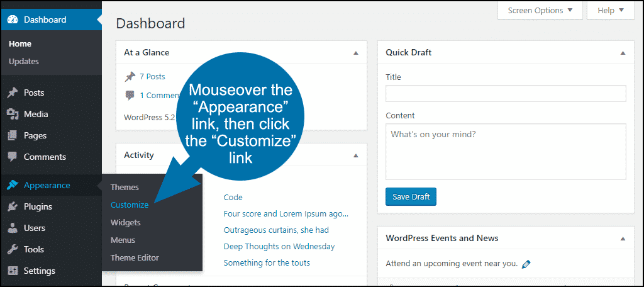Image resolution: width=644 pixels, height=287 pixels.
Task: Open the Home submenu link
Action: point(20,43)
